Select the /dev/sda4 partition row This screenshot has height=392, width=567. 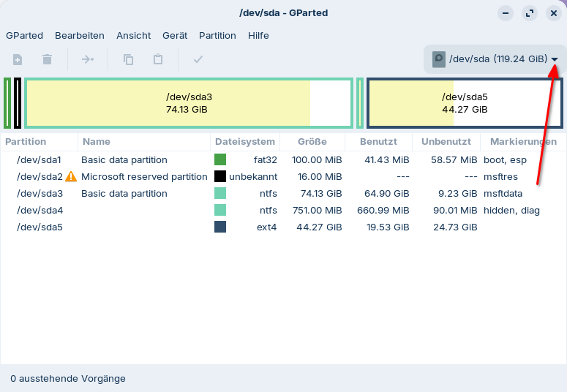coord(284,210)
